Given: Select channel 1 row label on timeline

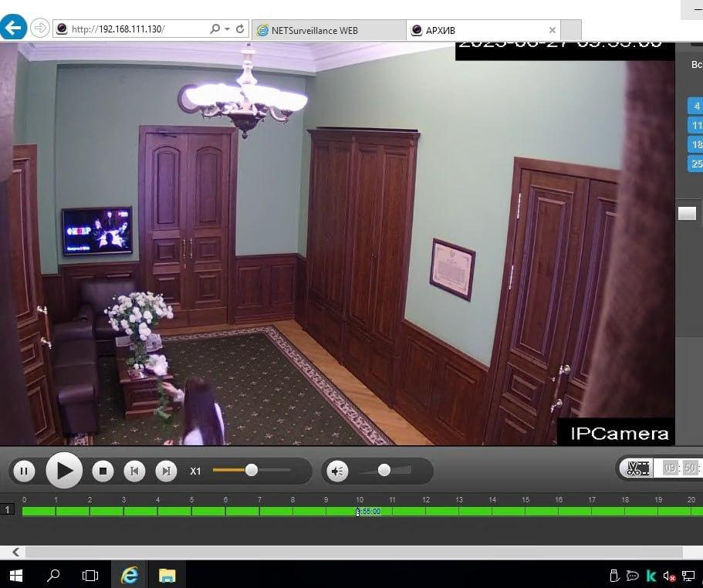Looking at the screenshot, I should pos(7,509).
